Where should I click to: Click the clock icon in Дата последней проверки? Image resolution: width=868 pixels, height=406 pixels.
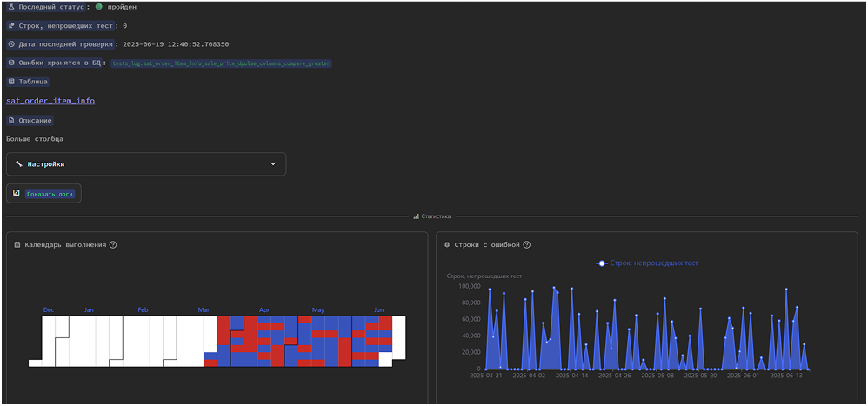pyautogui.click(x=11, y=44)
